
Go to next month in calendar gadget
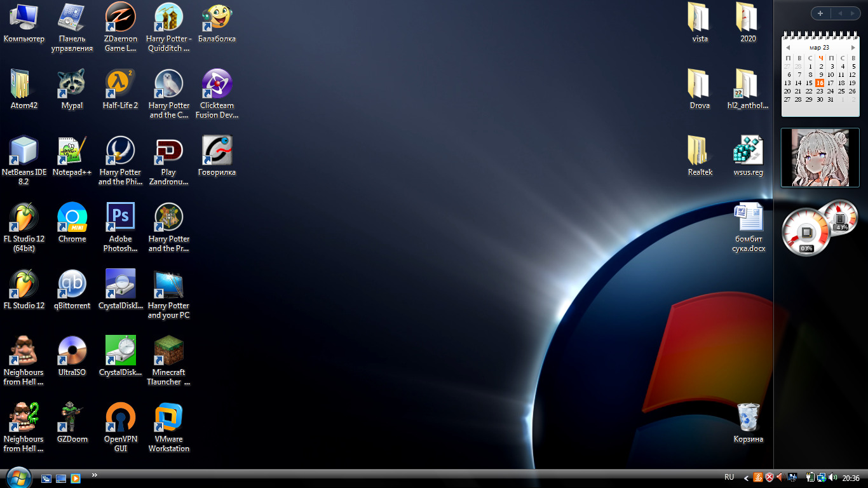coord(853,48)
